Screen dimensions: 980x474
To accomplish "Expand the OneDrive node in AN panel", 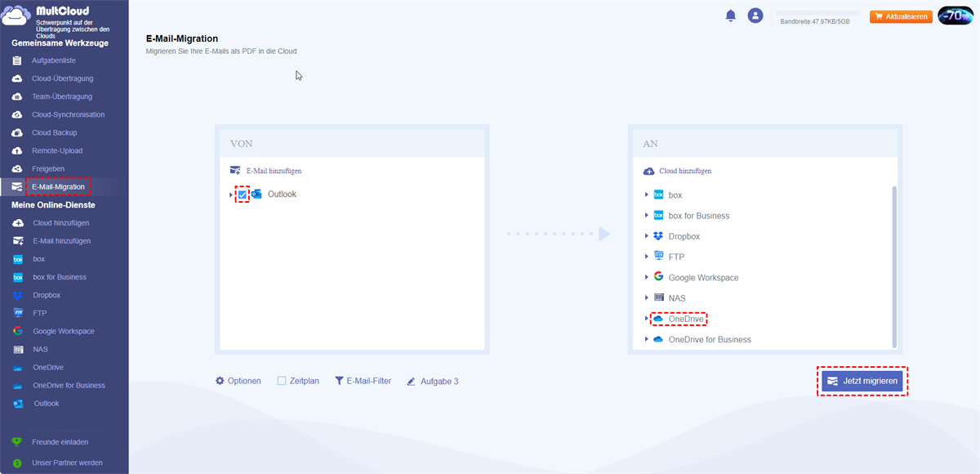I will (x=647, y=319).
